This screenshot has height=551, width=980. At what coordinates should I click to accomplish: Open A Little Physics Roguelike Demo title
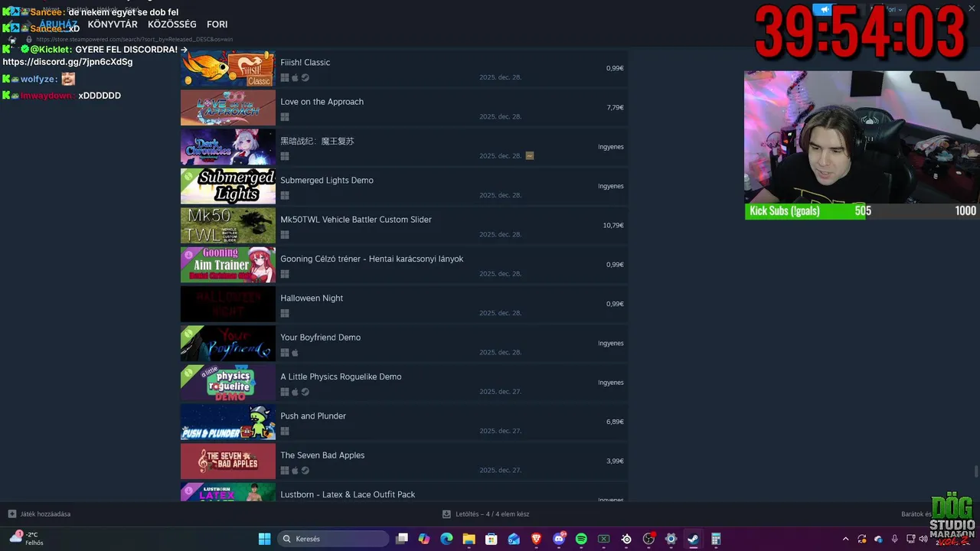(x=341, y=377)
